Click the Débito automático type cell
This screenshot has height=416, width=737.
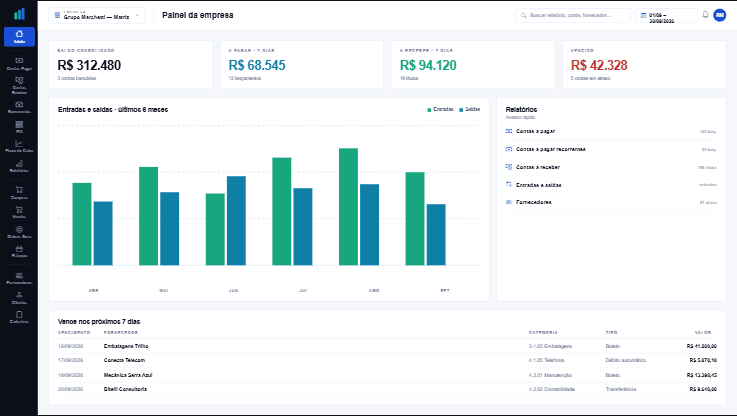pos(626,360)
